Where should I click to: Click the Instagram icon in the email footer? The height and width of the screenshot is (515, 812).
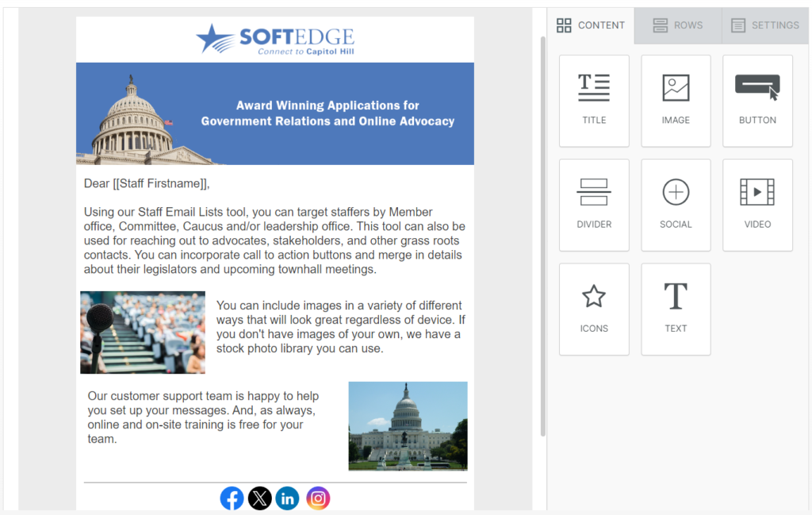(318, 498)
